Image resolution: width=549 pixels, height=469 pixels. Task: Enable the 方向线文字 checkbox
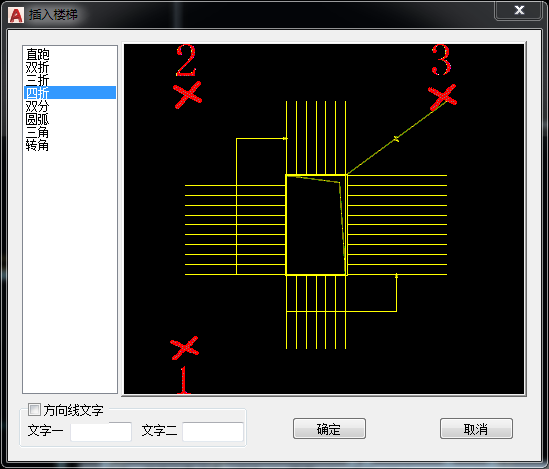[x=34, y=410]
